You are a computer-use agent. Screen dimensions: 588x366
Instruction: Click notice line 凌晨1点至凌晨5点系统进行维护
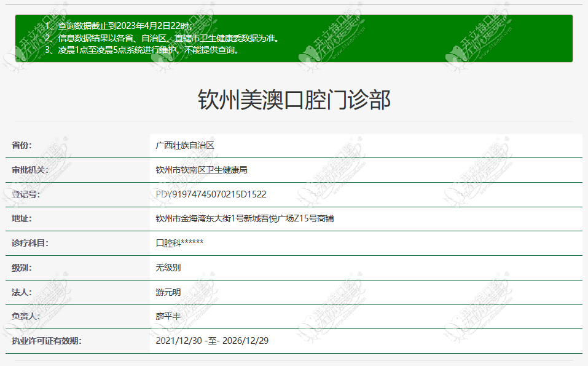[142, 50]
